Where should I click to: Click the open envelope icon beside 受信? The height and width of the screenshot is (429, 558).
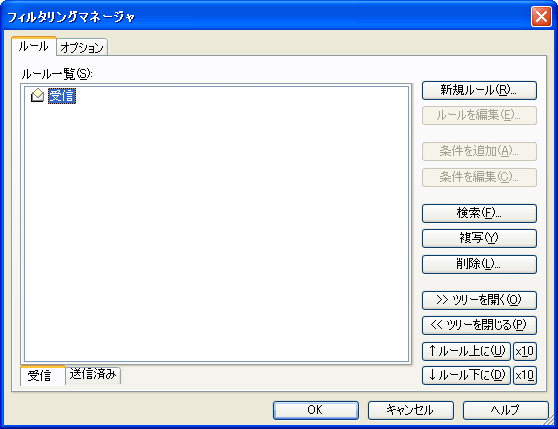tap(37, 96)
